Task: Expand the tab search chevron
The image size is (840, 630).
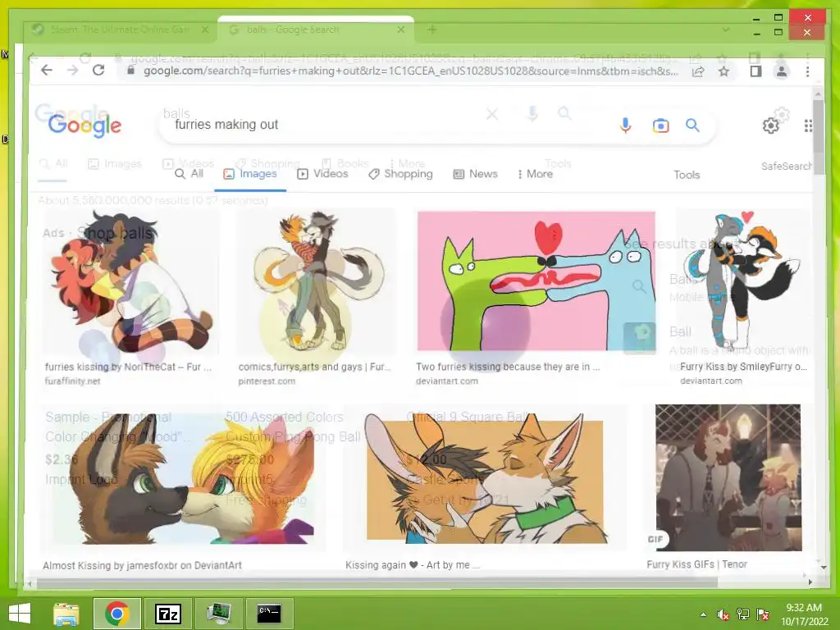Action: [x=725, y=30]
